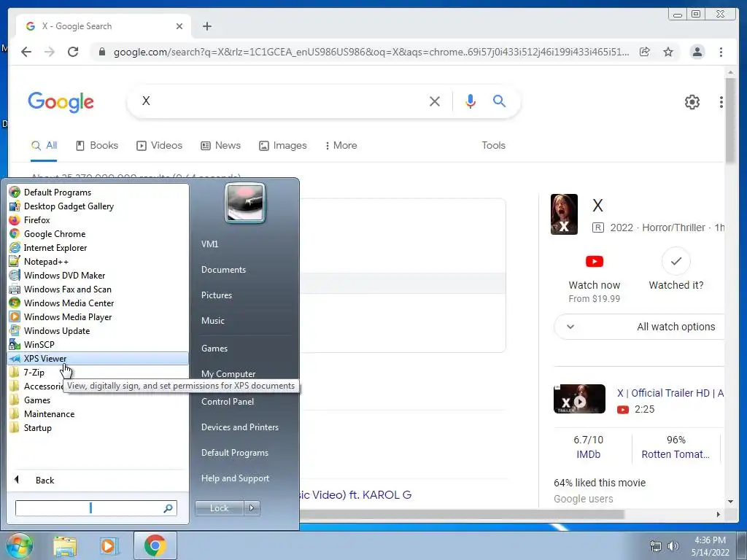Open Documents from the Start menu

(x=223, y=270)
